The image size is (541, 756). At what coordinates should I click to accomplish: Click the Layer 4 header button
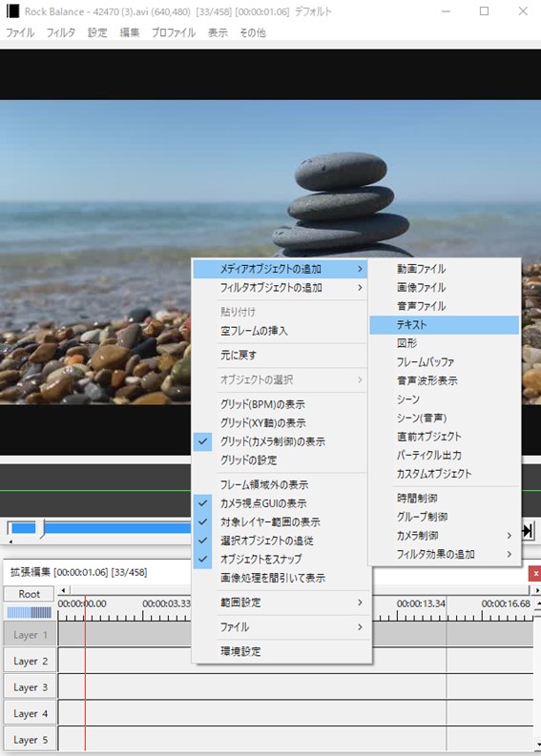[30, 713]
